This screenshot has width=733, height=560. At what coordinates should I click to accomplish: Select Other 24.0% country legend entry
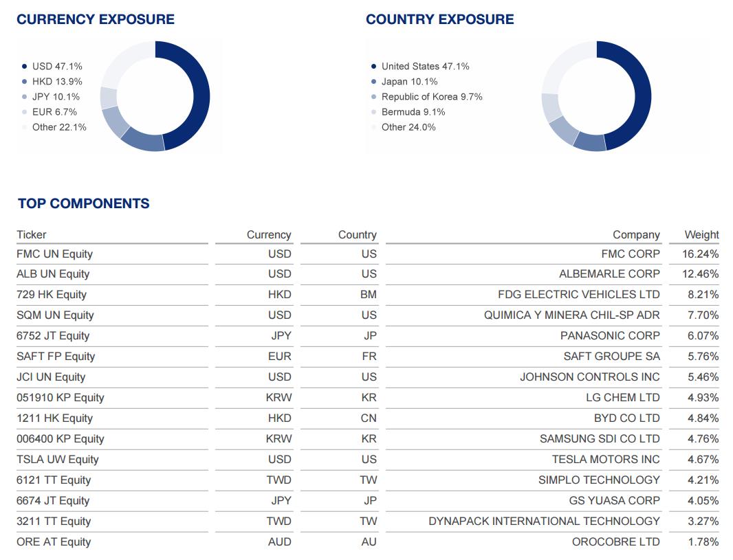(x=404, y=127)
